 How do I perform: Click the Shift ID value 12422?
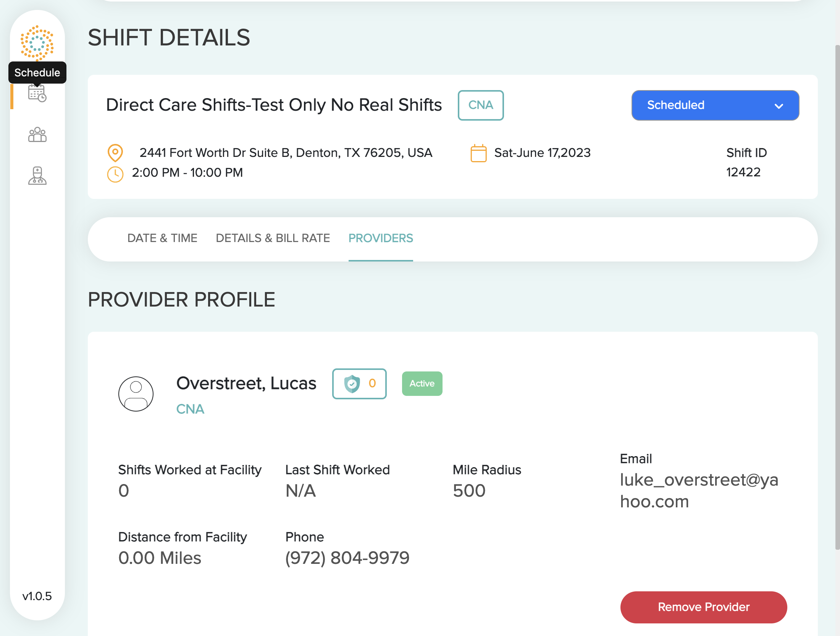click(x=743, y=172)
